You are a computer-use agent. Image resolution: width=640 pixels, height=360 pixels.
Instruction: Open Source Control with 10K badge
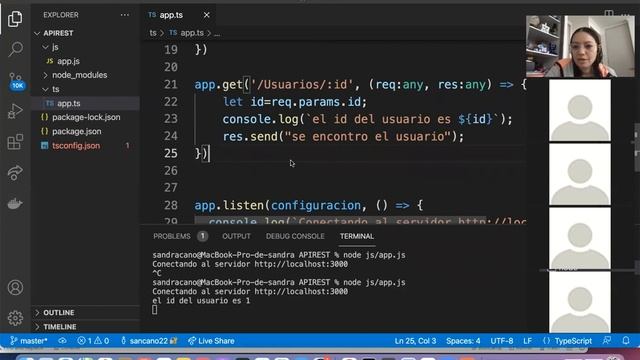click(16, 81)
